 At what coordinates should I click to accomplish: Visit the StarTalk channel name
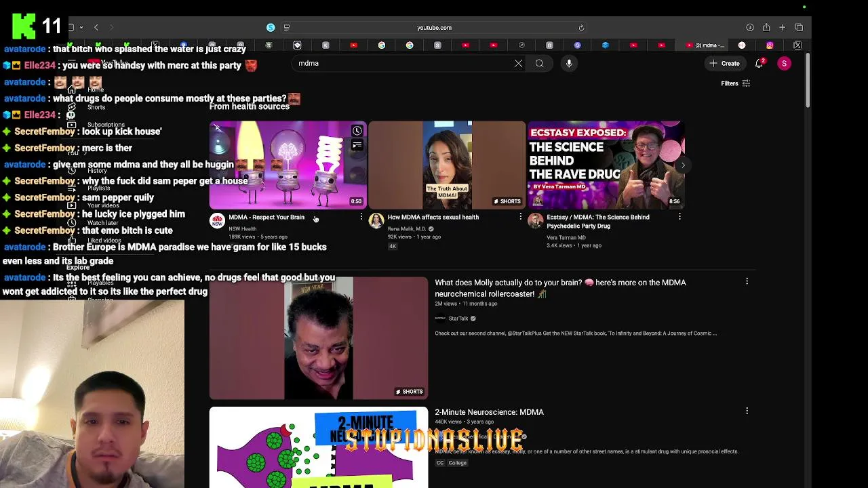coord(458,319)
